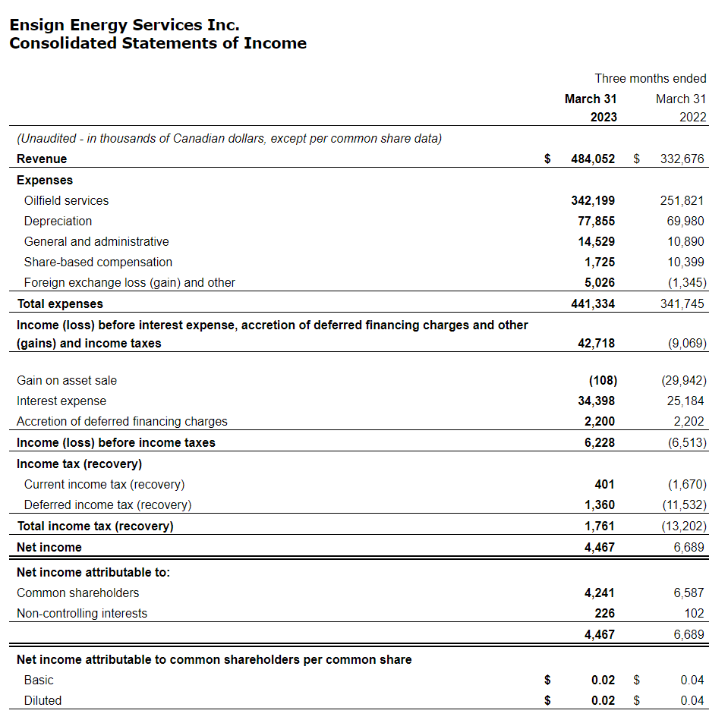Click the Current income tax (recovery) label
Image resolution: width=728 pixels, height=723 pixels.
click(x=104, y=485)
